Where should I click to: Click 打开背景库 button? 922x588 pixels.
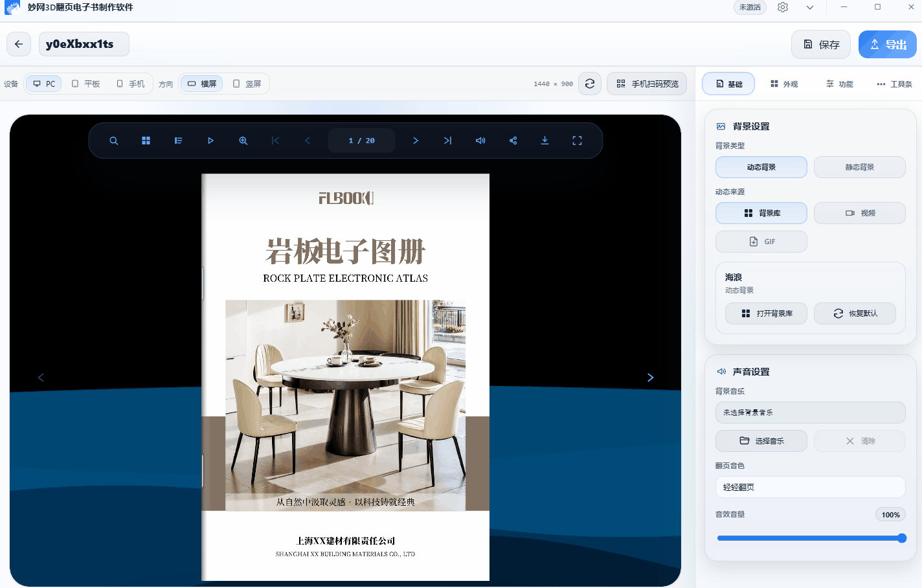[767, 313]
